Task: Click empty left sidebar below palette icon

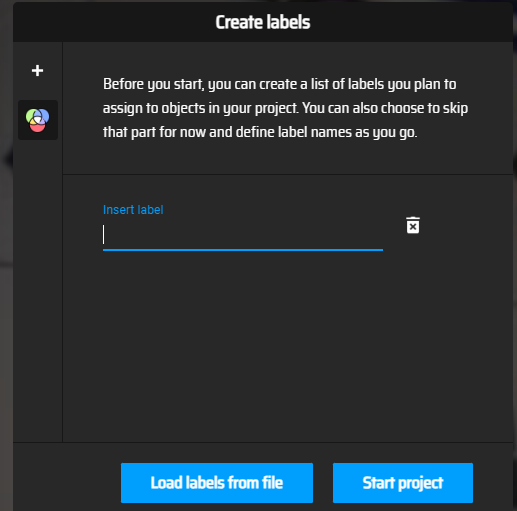Action: click(38, 290)
